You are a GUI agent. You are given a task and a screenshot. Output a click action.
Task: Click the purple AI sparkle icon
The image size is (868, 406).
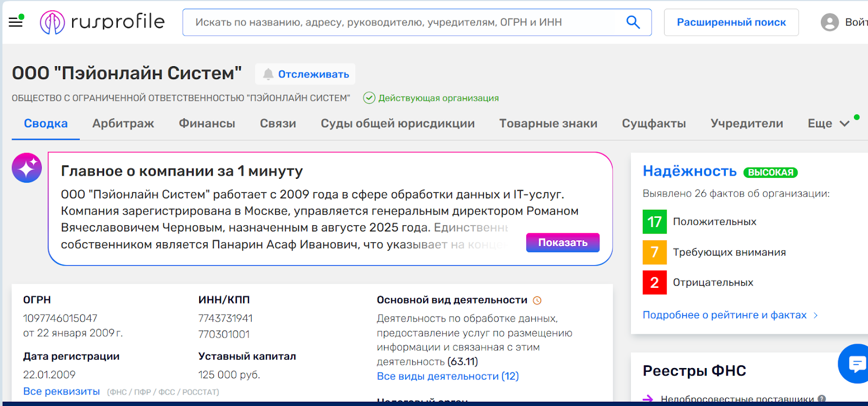click(27, 167)
